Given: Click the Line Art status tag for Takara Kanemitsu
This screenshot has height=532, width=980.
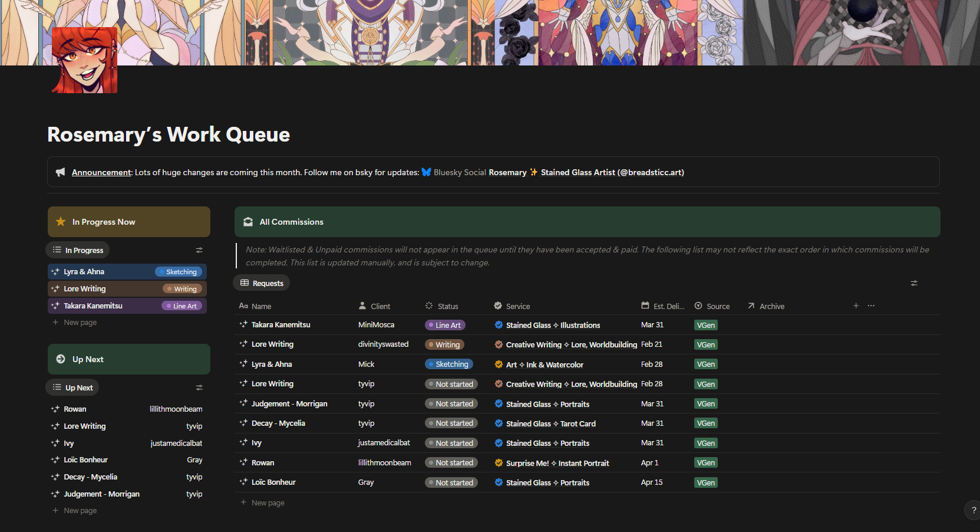Looking at the screenshot, I should coord(445,325).
